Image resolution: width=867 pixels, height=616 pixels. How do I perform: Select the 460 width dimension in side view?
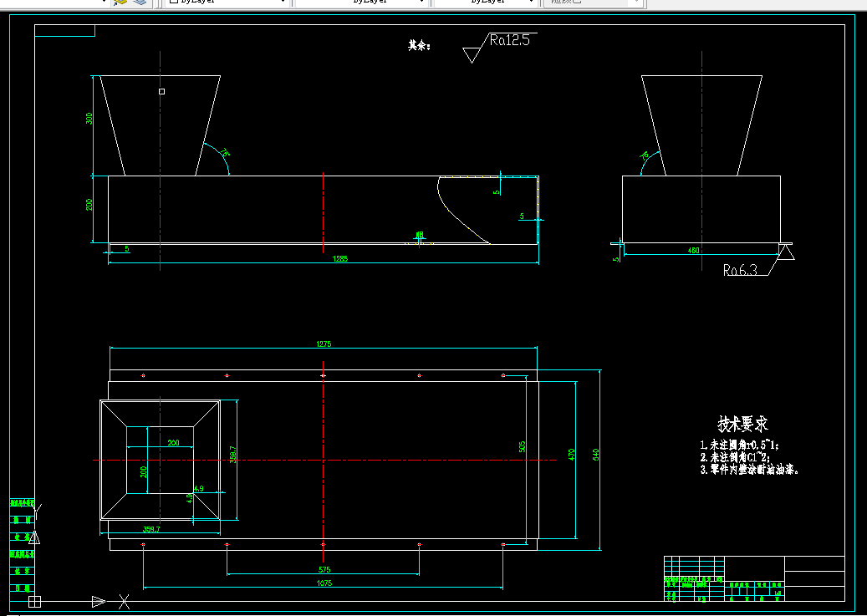(693, 251)
